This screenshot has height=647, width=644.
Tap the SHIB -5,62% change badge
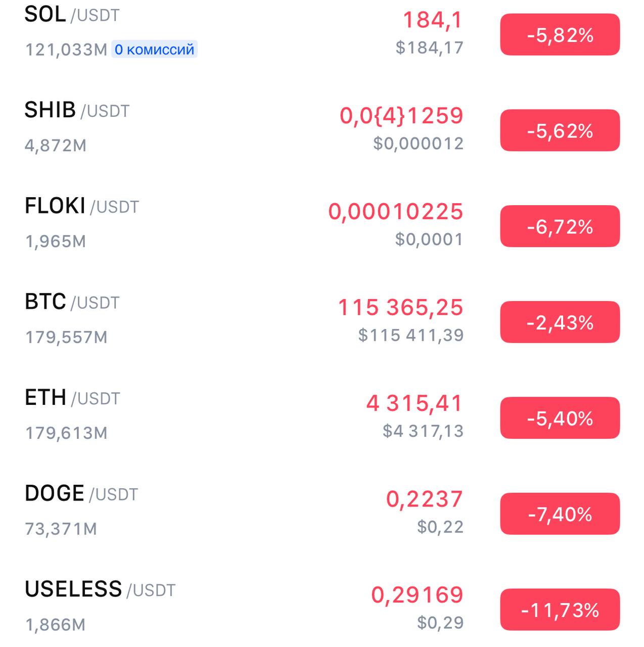click(x=560, y=130)
